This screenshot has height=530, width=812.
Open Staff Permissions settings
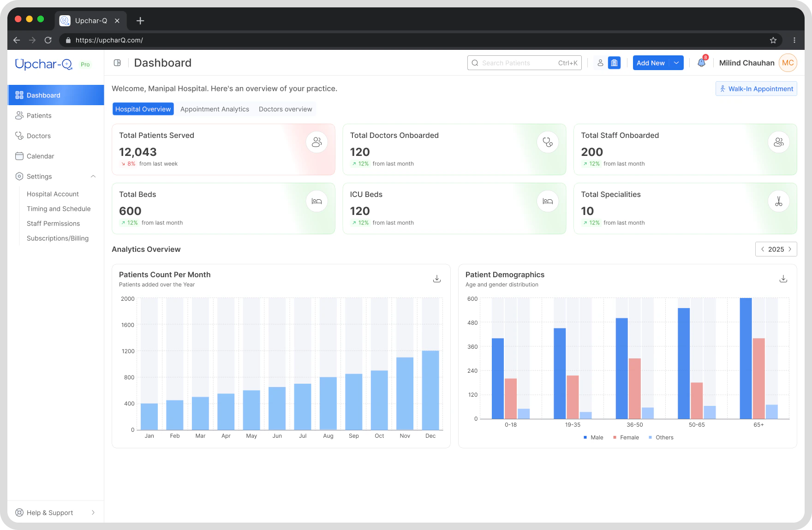point(53,223)
